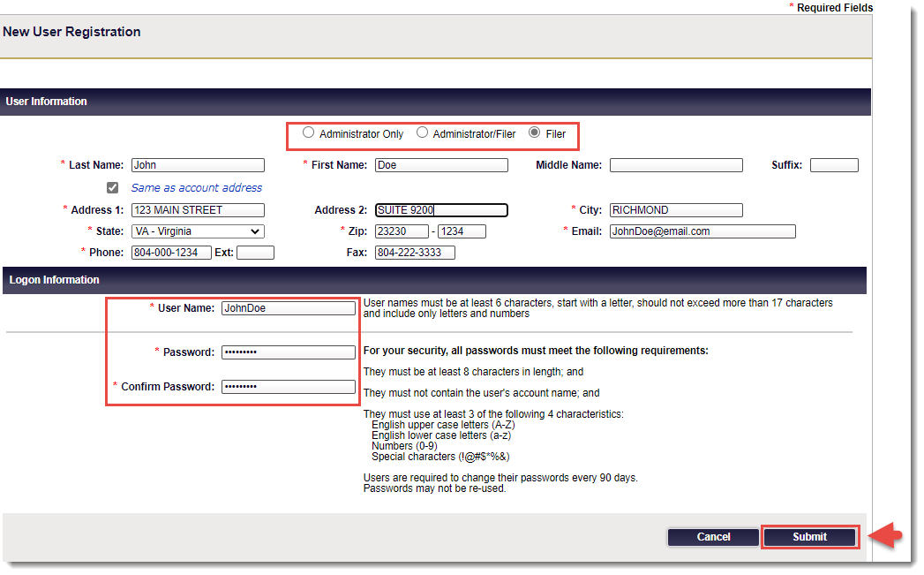
Task: Click the Email address field
Action: coord(702,231)
